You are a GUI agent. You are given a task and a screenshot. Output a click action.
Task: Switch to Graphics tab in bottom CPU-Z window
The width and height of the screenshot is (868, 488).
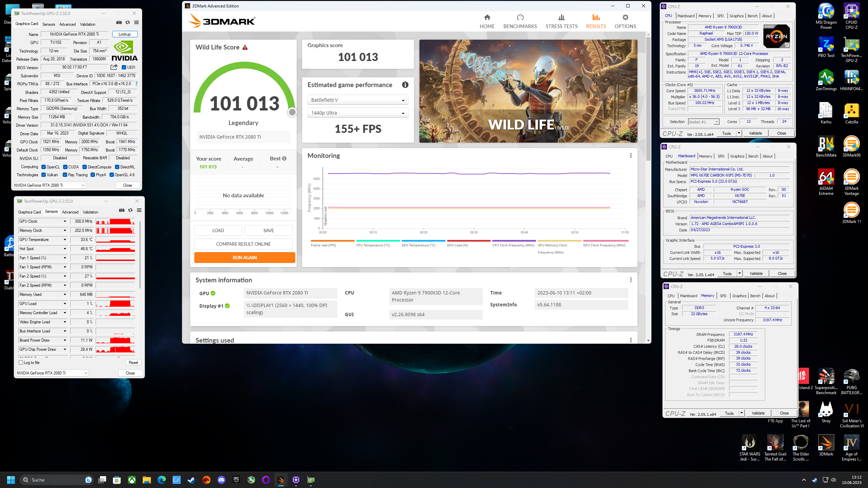[739, 296]
